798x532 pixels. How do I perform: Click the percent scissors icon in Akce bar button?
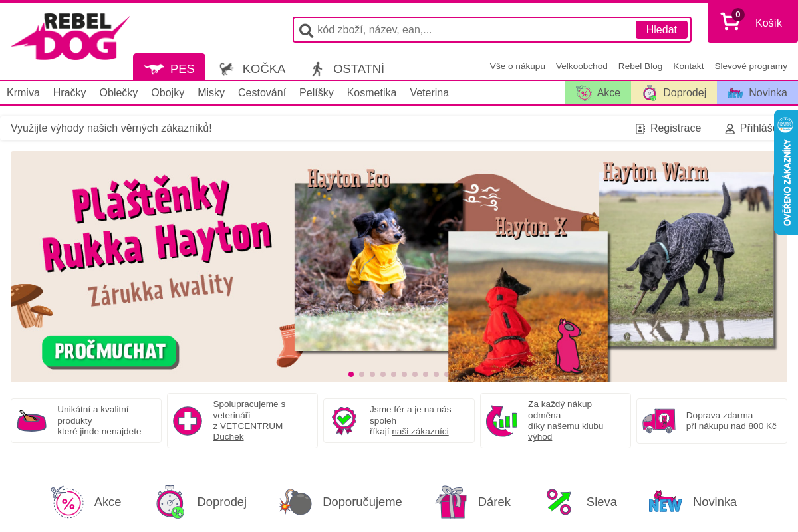point(584,93)
